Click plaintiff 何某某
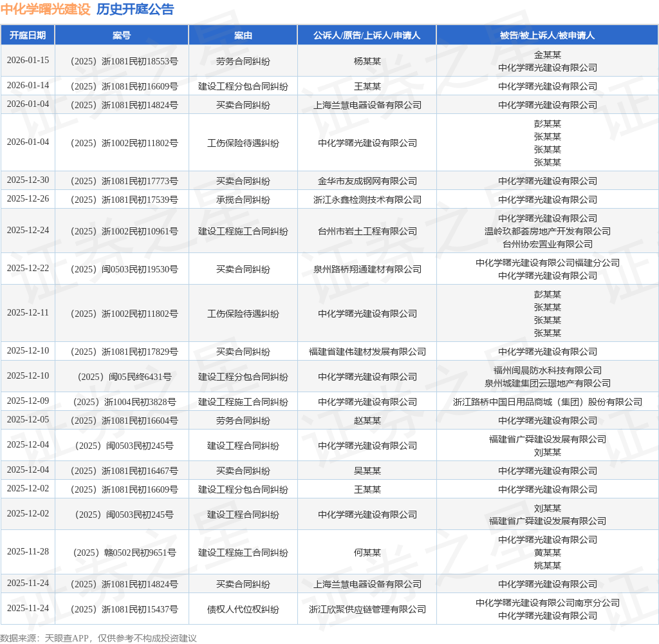 (x=367, y=553)
